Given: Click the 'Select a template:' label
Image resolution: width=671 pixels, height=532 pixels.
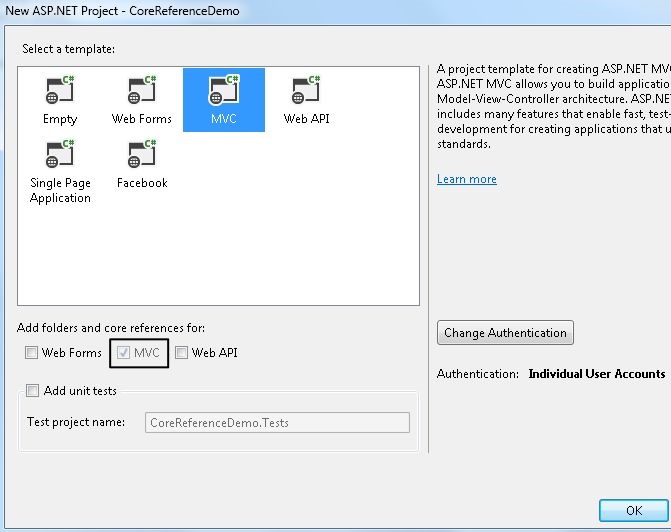Looking at the screenshot, I should pos(68,49).
